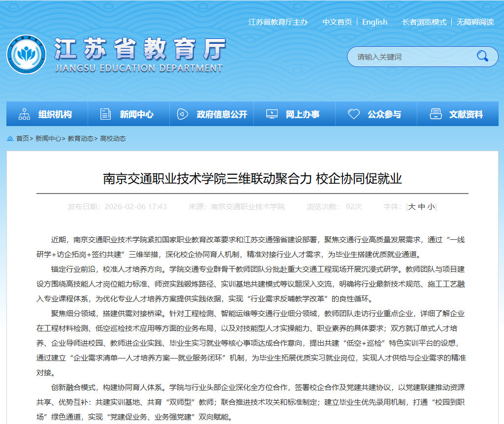Open 无障碍阅读 accessibility reading
This screenshot has width=504, height=424.
(x=475, y=22)
